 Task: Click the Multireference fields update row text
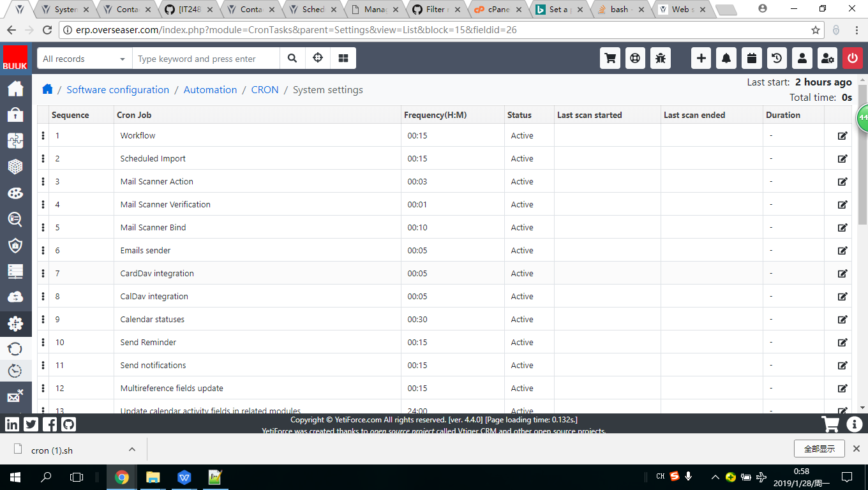(172, 388)
